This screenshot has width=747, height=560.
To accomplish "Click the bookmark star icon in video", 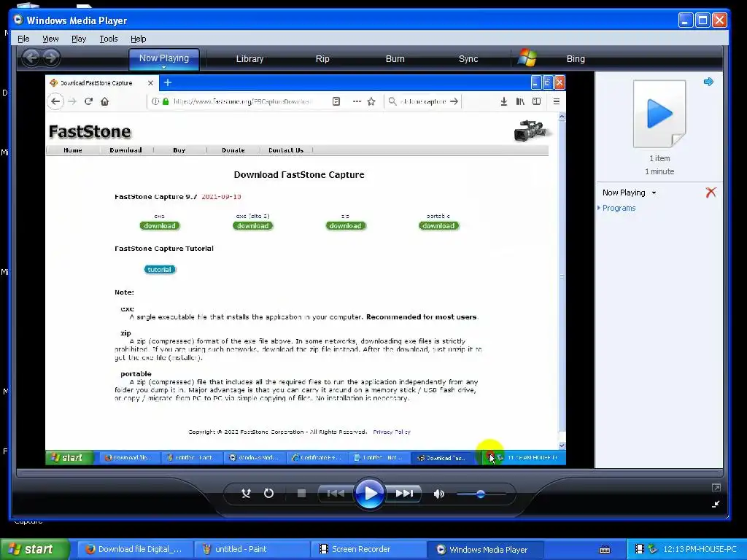I will tap(371, 101).
